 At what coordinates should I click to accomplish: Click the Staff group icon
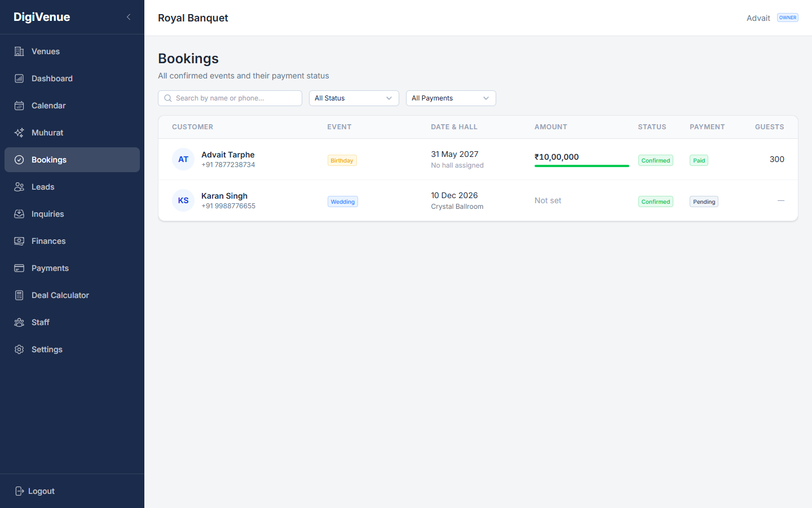point(19,322)
